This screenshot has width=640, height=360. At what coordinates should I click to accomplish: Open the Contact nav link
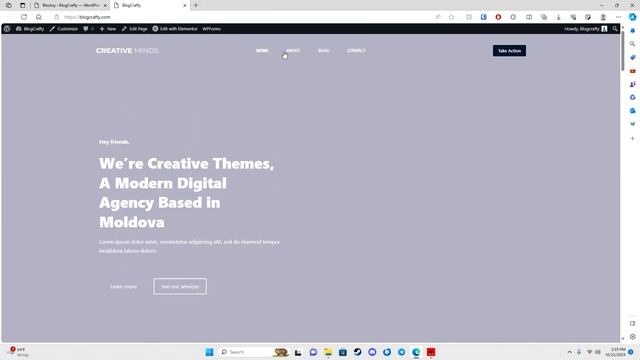pos(356,51)
